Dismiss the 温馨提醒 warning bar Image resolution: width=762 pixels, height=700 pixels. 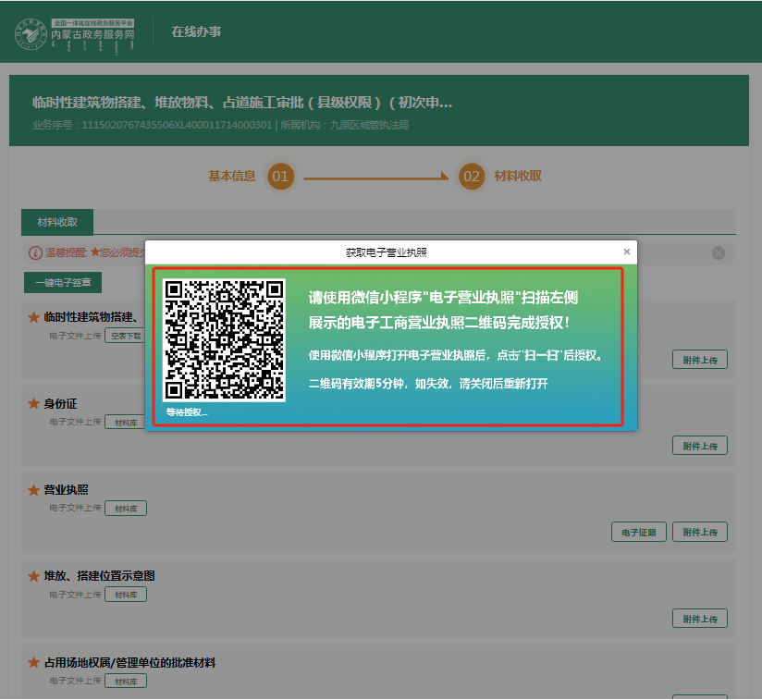(719, 253)
